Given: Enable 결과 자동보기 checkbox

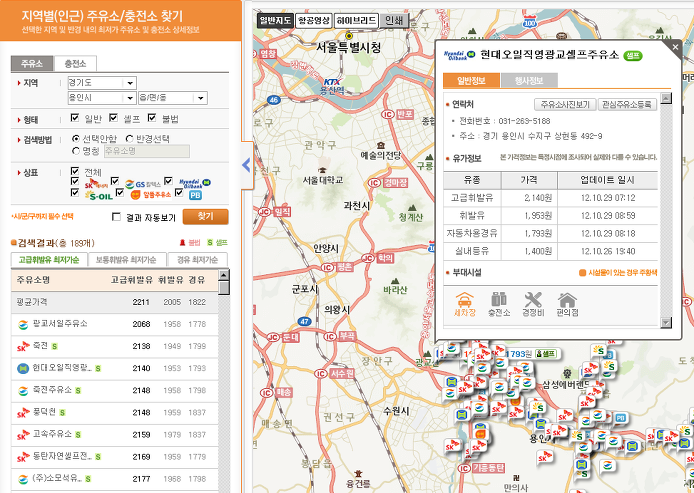Looking at the screenshot, I should pos(116,217).
